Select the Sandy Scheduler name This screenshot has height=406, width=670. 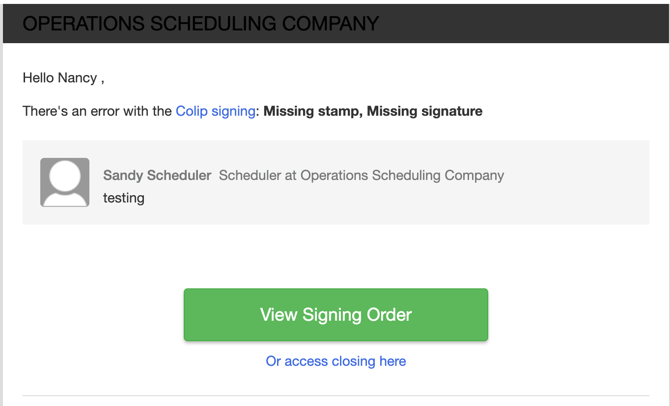[x=157, y=175]
